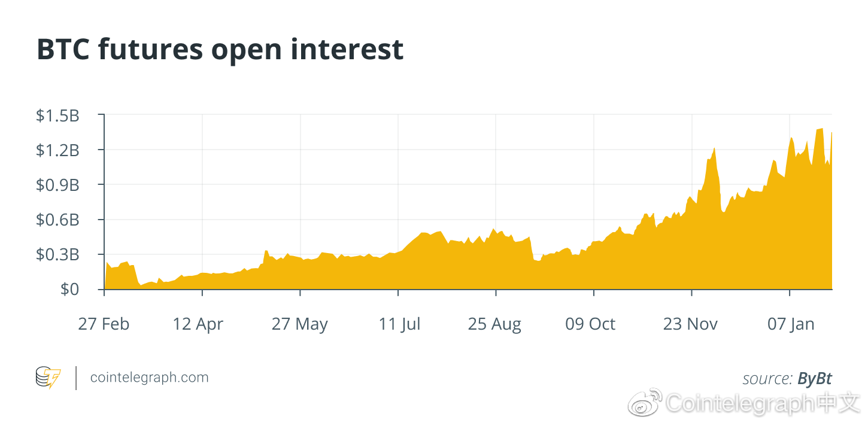Click the $0.6B y-axis label
Screen dimensions: 868x426
(x=57, y=220)
